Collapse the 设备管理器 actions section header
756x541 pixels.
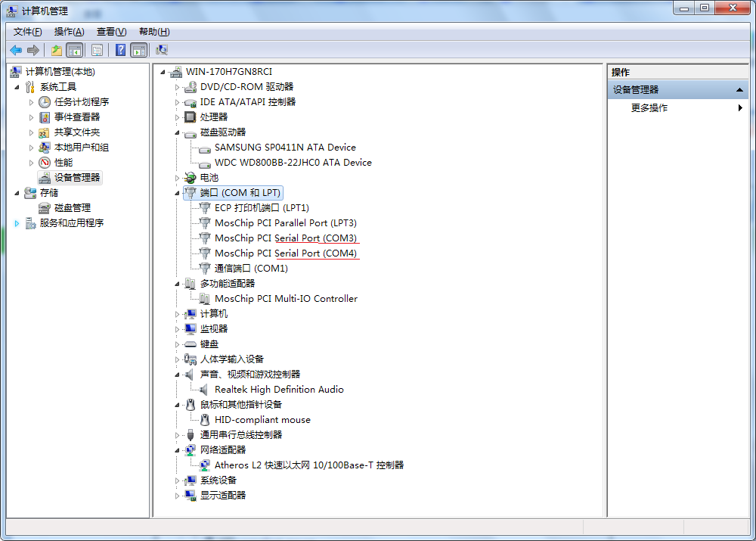tap(740, 90)
